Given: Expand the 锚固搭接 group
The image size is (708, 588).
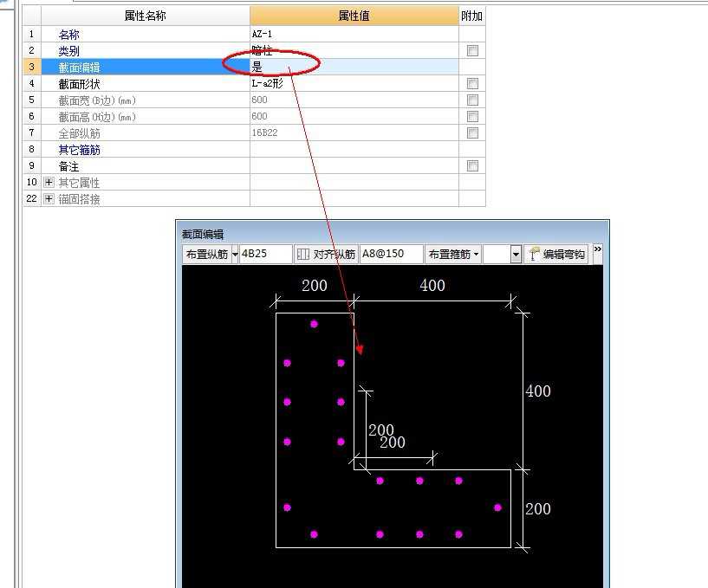Looking at the screenshot, I should point(49,198).
